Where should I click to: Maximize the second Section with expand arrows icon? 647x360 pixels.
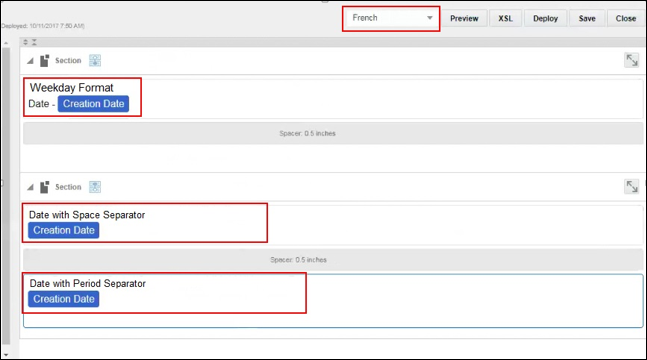pyautogui.click(x=632, y=187)
